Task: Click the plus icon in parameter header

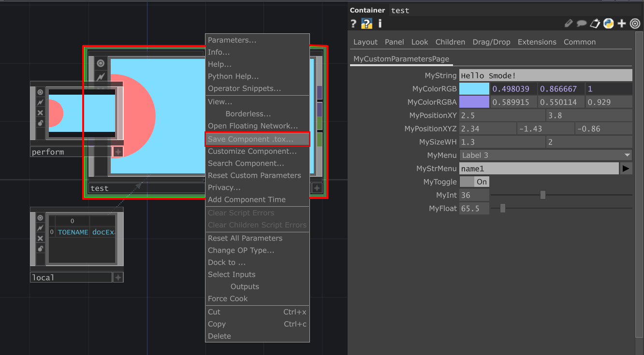Action: [x=622, y=23]
